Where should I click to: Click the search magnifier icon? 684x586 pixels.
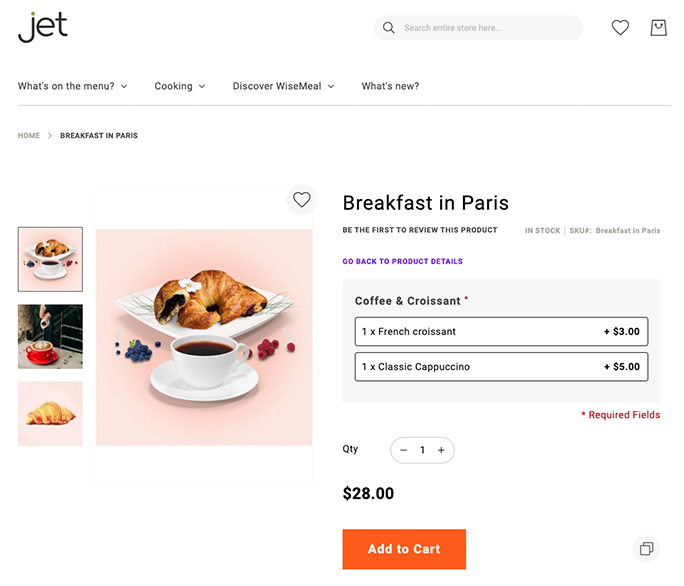pyautogui.click(x=388, y=28)
